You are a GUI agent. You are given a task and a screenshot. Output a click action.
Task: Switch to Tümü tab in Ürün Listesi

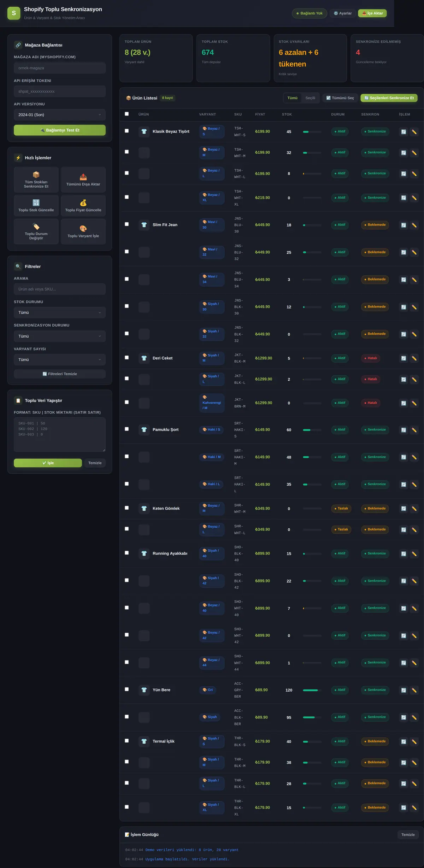tap(292, 98)
